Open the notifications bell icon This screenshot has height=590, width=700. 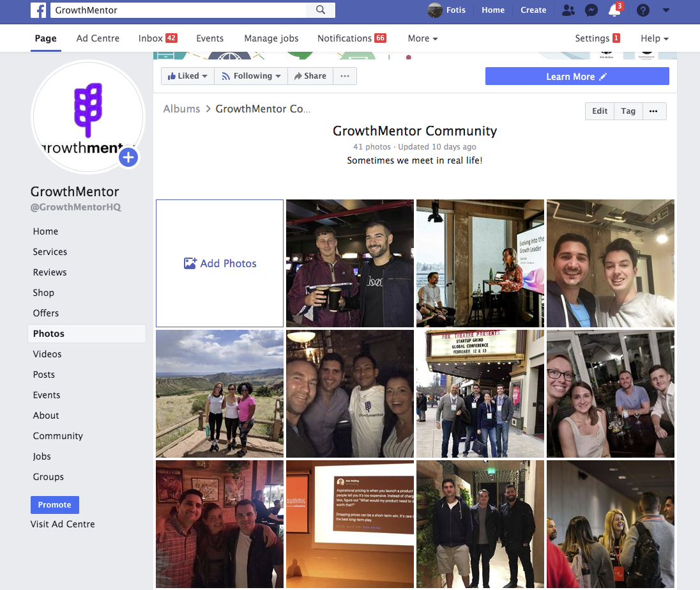click(x=614, y=10)
